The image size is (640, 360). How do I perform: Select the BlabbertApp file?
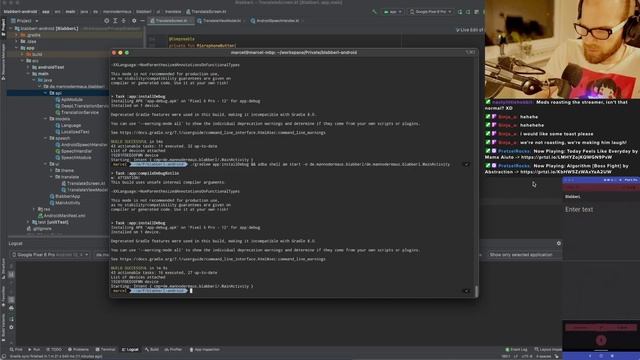click(64, 196)
